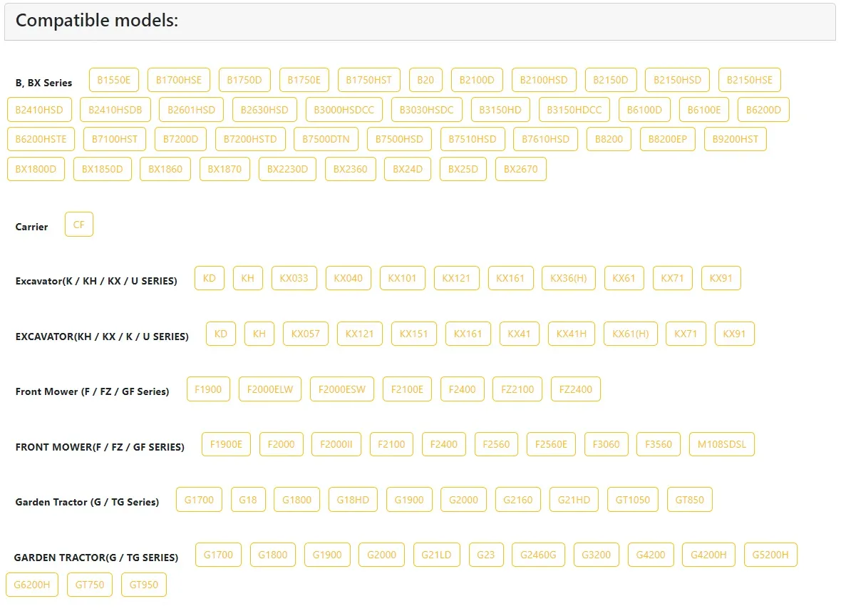Select the F1900E model tag

point(226,444)
